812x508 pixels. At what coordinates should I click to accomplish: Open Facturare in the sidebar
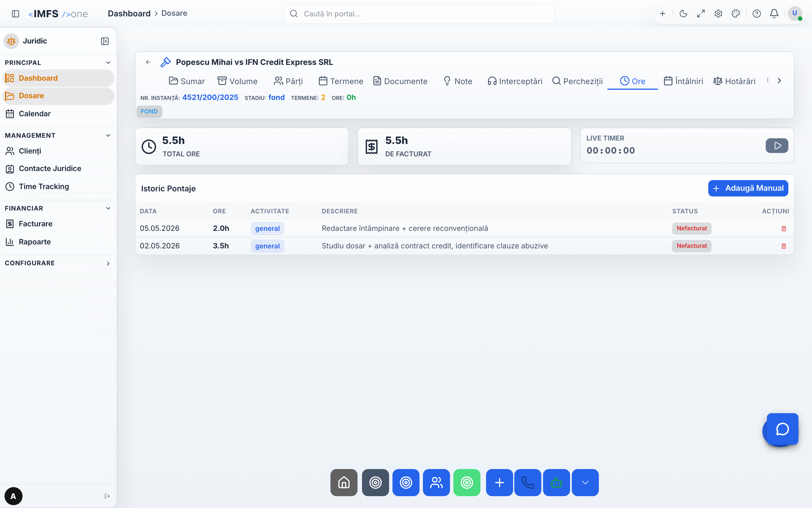tap(58, 224)
